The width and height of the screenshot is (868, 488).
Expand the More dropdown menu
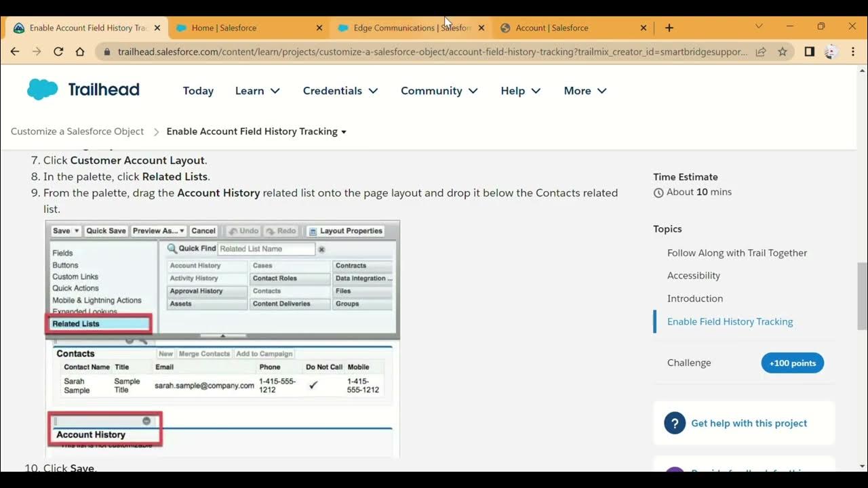[585, 91]
